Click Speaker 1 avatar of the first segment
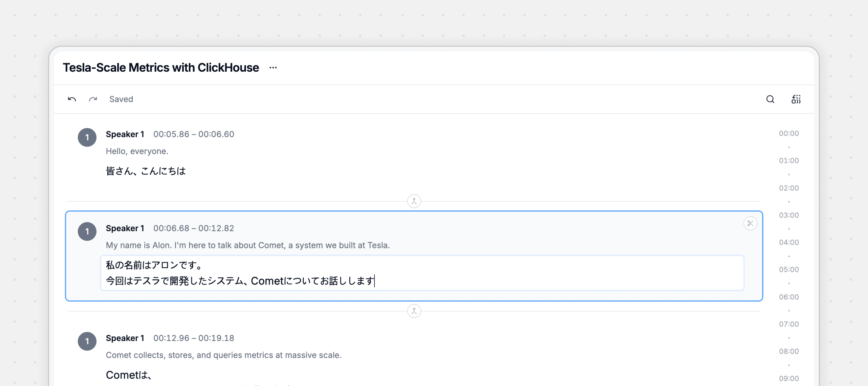This screenshot has height=386, width=868. (87, 137)
